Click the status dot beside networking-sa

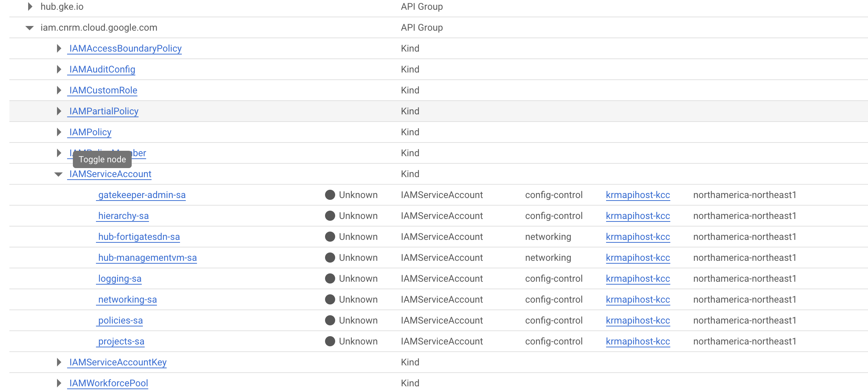click(329, 299)
